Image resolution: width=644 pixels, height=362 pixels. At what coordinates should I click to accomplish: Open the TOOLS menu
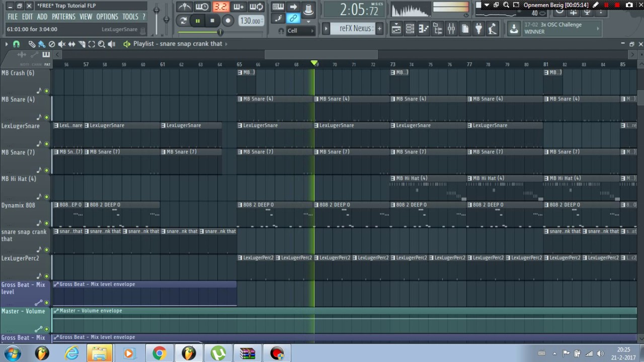click(x=130, y=17)
